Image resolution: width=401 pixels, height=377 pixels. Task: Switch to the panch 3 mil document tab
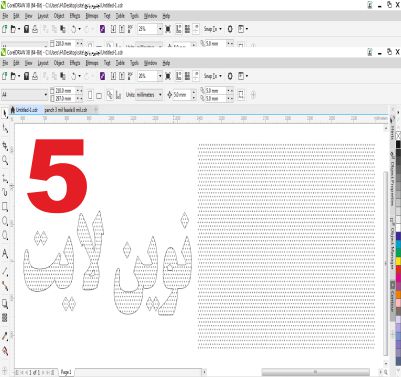pyautogui.click(x=66, y=110)
